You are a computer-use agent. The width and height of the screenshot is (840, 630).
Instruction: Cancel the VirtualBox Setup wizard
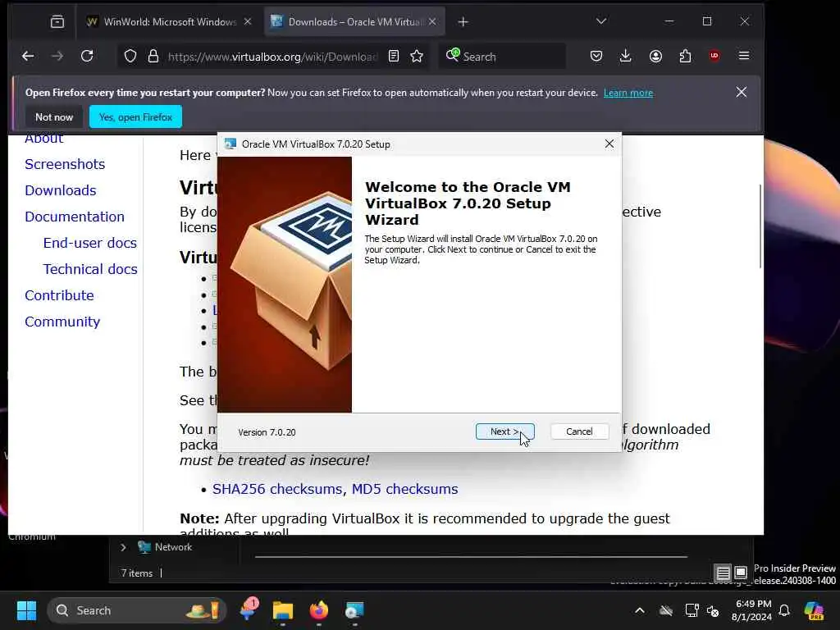pos(579,431)
